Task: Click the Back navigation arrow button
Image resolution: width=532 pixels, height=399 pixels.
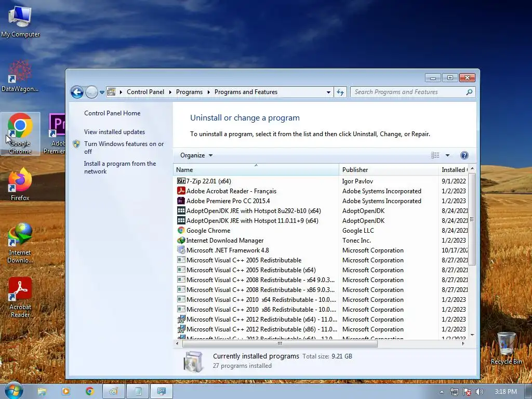Action: point(77,92)
